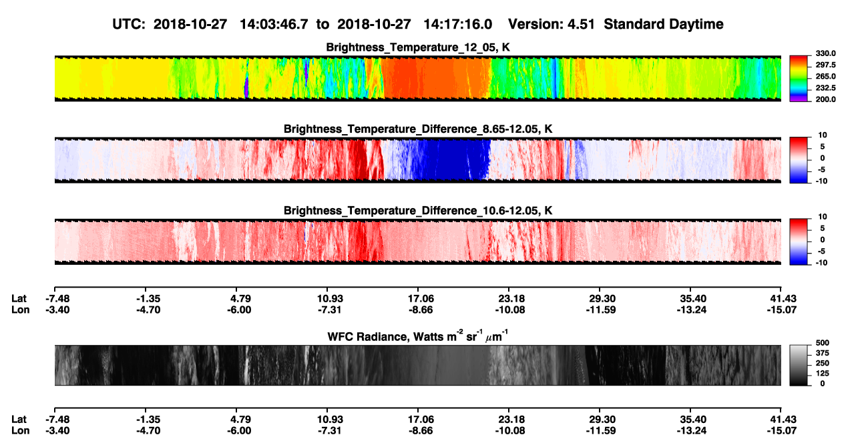Screen dimensions: 868x445
Task: Click the 'Lon' label under the WFC Radiance panel
Action: point(19,430)
